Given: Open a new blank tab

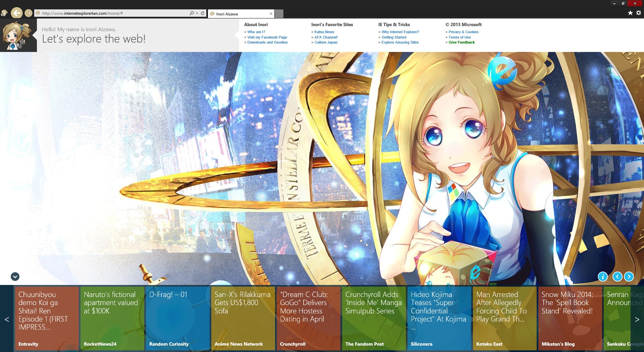Looking at the screenshot, I should 279,14.
